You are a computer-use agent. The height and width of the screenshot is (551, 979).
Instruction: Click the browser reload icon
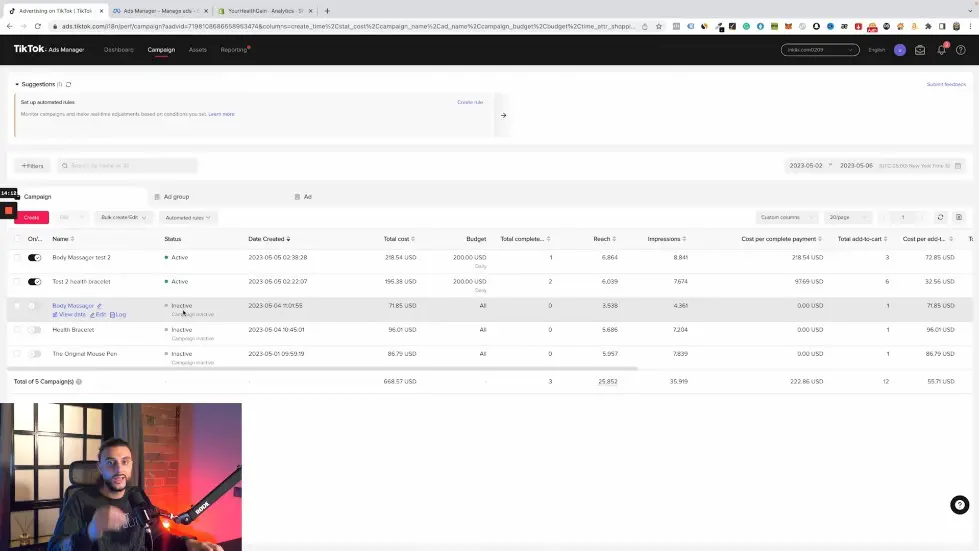(x=37, y=26)
